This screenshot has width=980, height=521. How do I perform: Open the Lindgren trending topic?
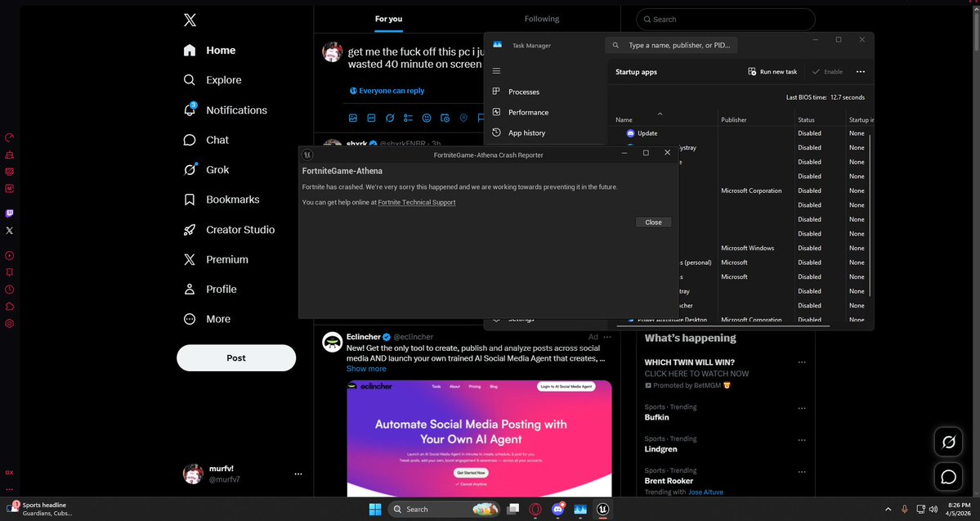pyautogui.click(x=660, y=449)
